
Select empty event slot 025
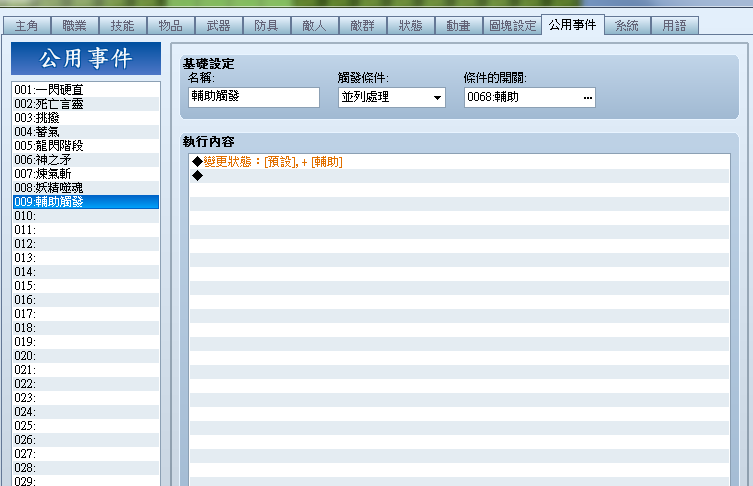tap(86, 425)
